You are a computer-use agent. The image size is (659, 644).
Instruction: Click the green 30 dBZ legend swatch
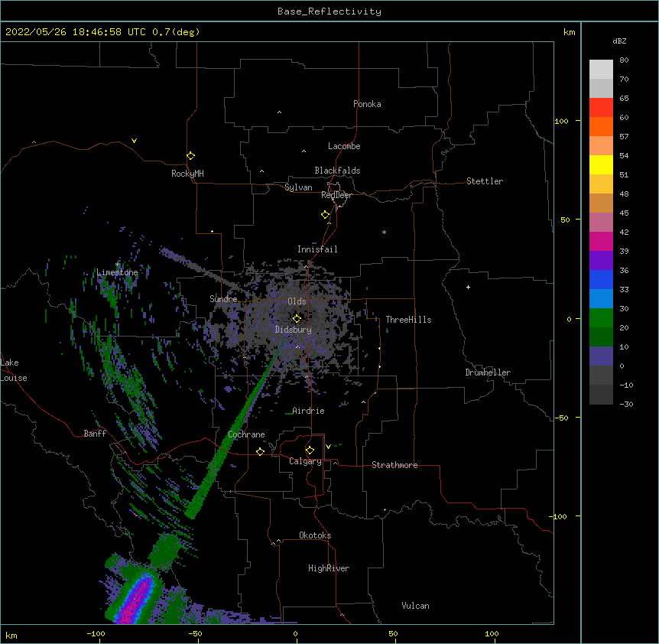601,318
